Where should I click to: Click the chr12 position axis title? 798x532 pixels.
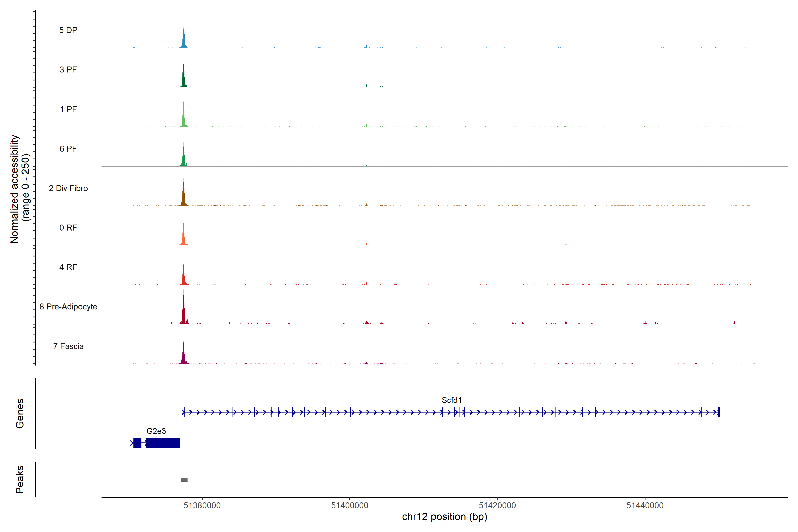click(444, 517)
